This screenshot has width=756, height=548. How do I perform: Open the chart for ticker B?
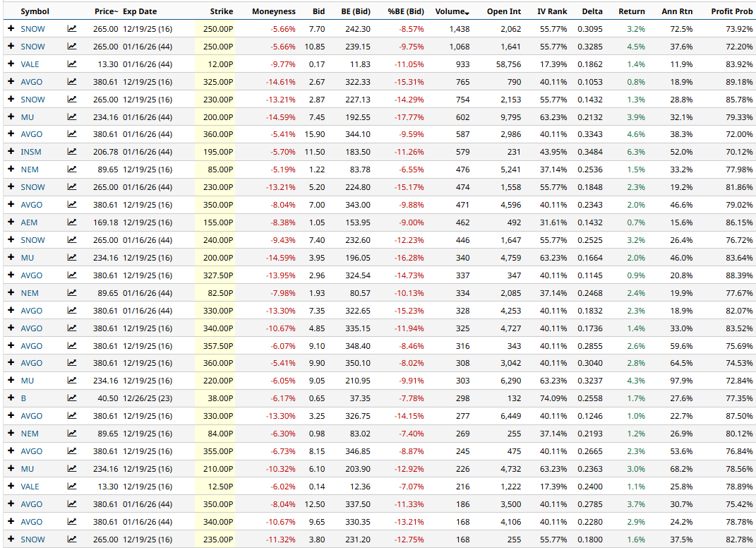71,398
